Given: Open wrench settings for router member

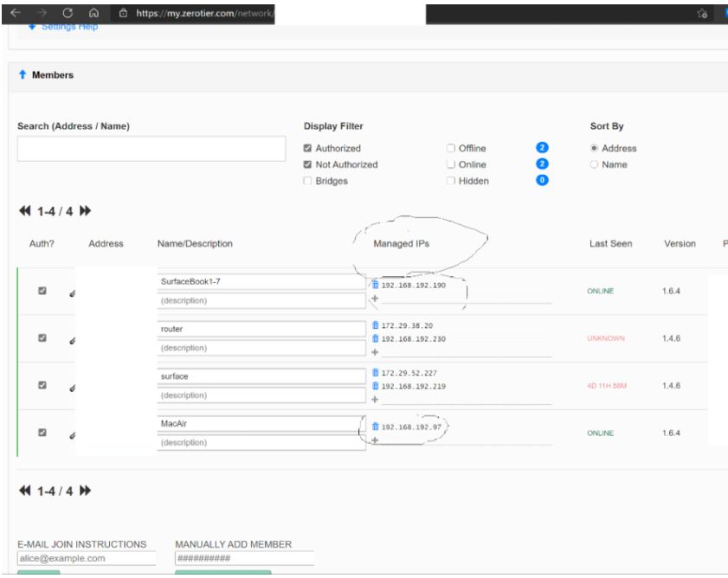Looking at the screenshot, I should [x=72, y=341].
